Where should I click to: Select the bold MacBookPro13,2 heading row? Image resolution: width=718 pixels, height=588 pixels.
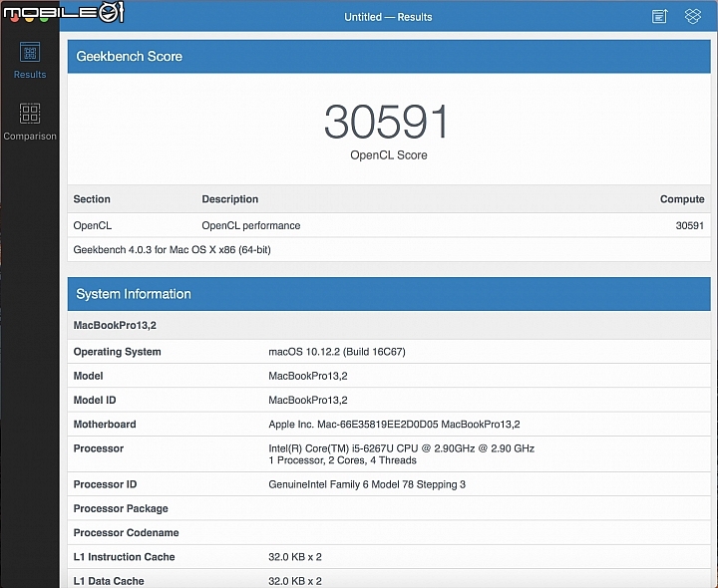coord(389,325)
